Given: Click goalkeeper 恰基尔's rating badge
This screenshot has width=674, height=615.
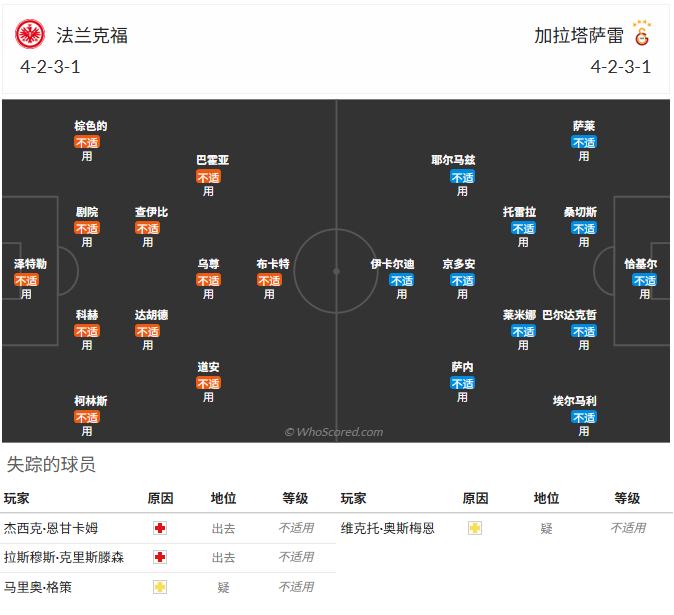Looking at the screenshot, I should click(x=645, y=281).
